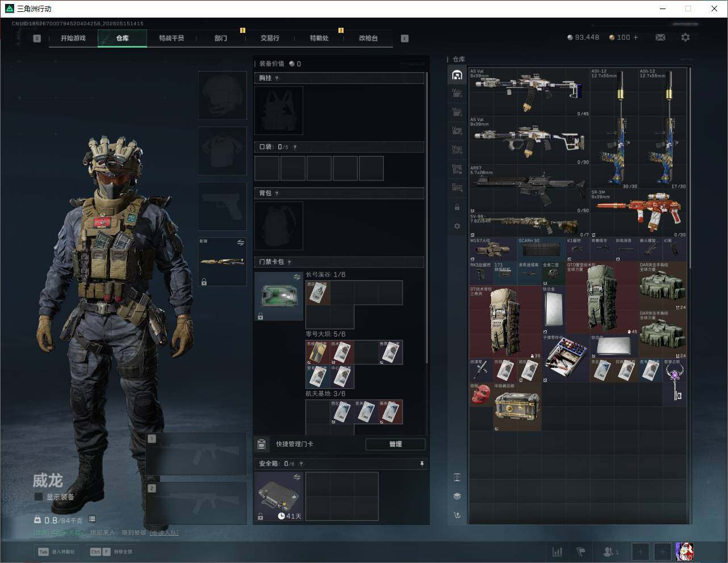
Task: Open settings gear in top bar
Action: coord(685,37)
